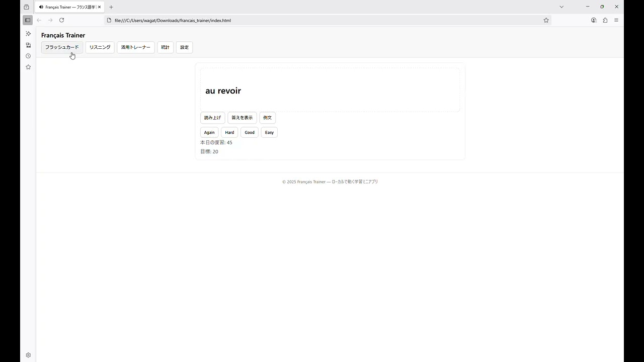
Task: Click the footer copyright text
Action: [330, 182]
